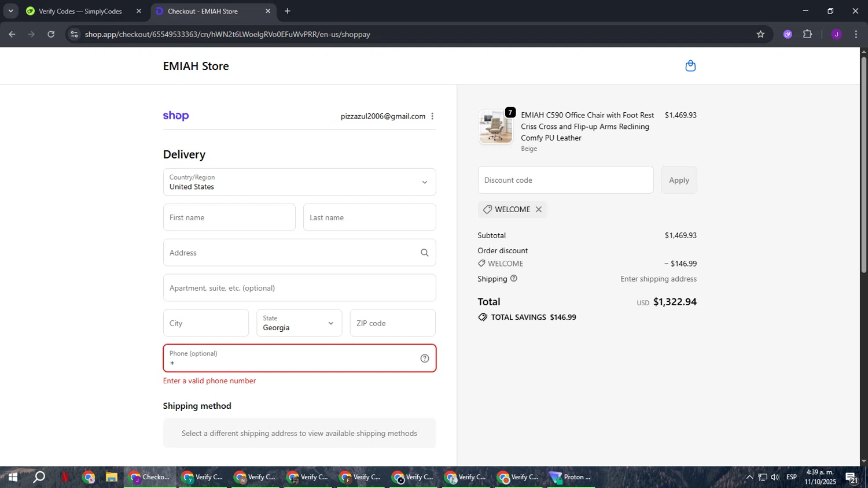Switch to Checko... Chrome taskbar window

[150, 478]
